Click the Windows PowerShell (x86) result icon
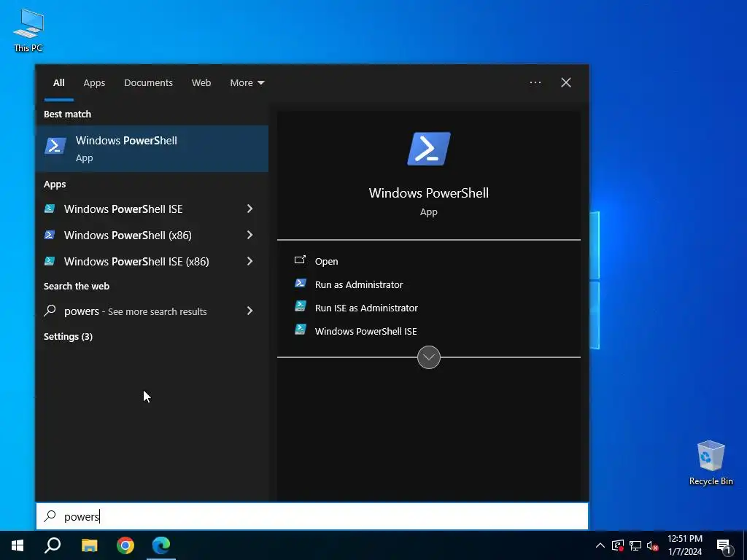 coord(50,235)
